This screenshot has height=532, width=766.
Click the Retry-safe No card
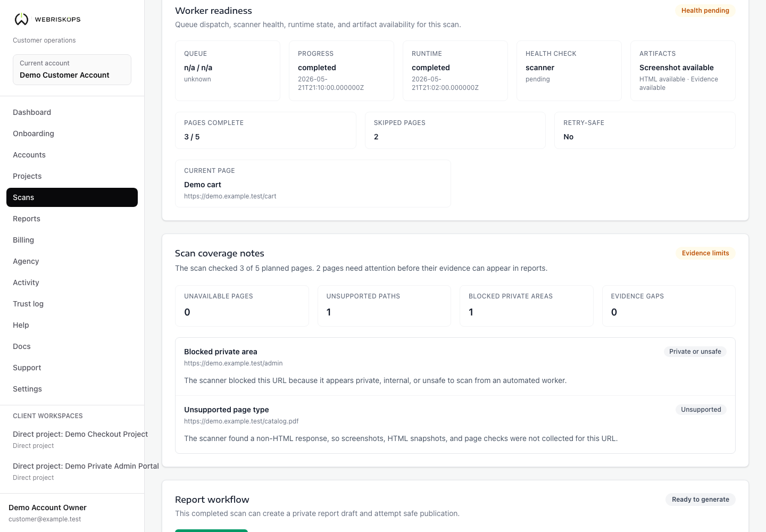tap(645, 130)
